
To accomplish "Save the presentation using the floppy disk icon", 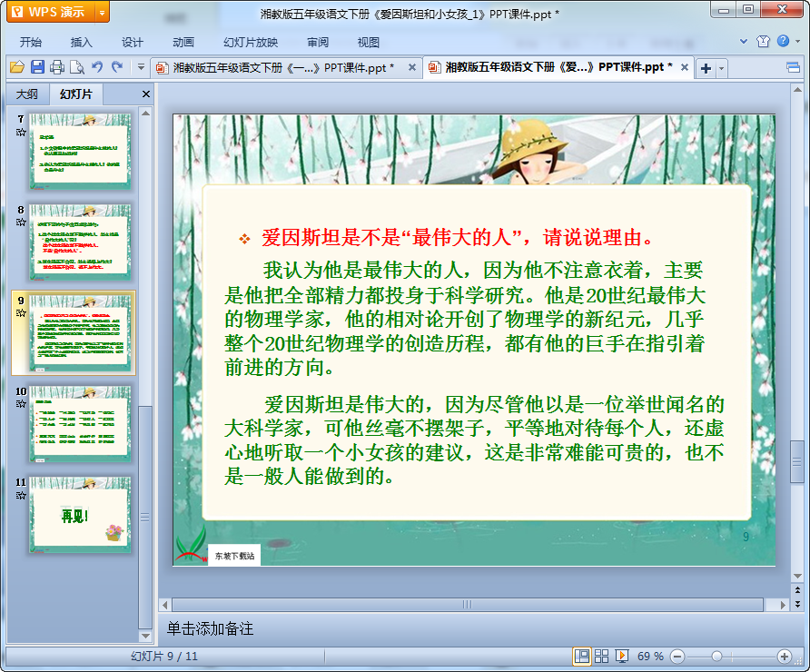I will click(37, 67).
